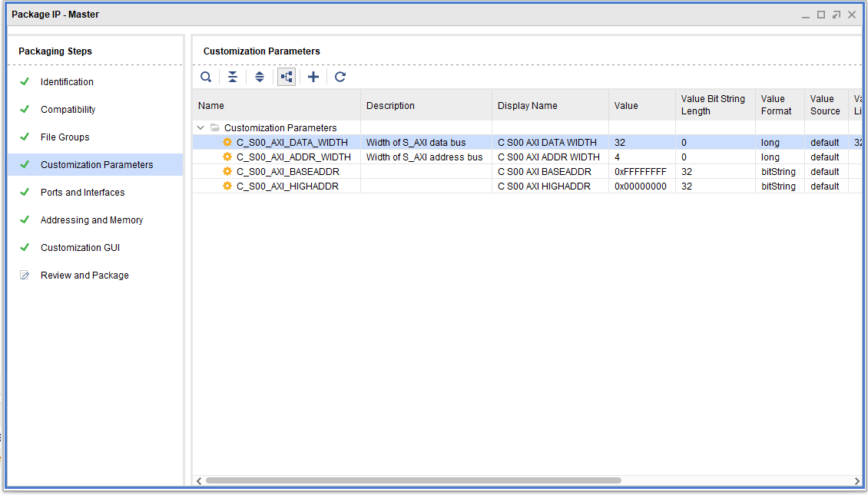This screenshot has width=868, height=495.
Task: Open the Customization GUI step
Action: pos(80,248)
